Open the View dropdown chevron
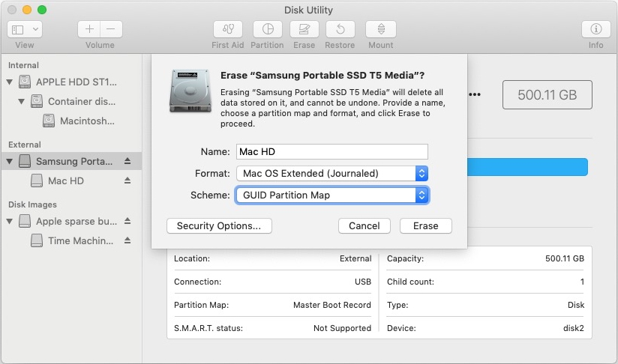 click(35, 29)
